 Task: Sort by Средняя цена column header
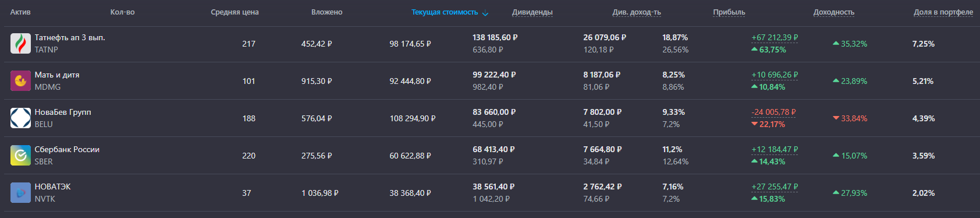coord(235,12)
